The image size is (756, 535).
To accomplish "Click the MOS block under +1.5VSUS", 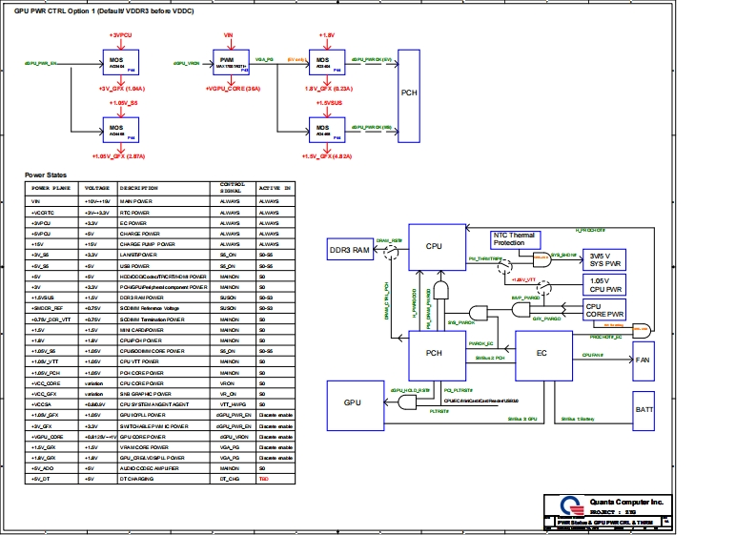I will tap(325, 130).
